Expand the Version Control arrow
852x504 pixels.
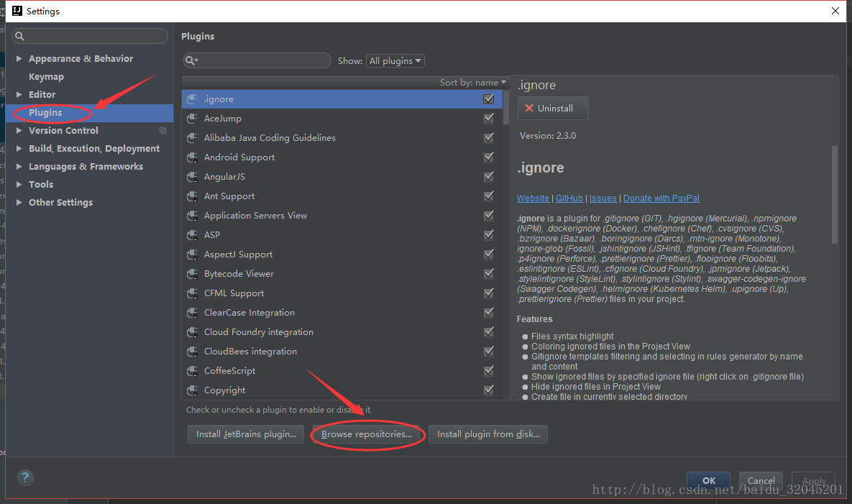tap(19, 130)
